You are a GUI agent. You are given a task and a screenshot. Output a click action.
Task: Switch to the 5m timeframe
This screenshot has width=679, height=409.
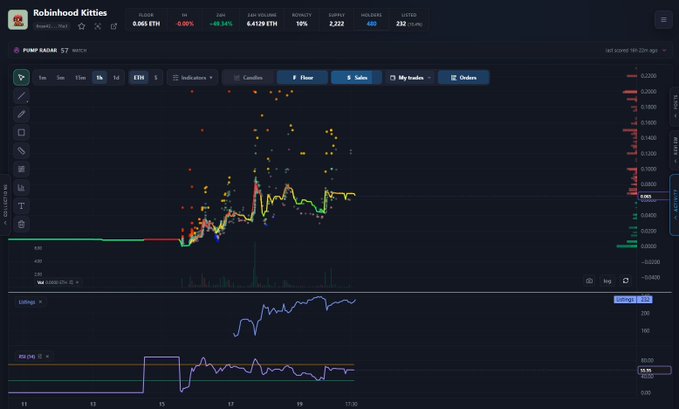point(61,78)
